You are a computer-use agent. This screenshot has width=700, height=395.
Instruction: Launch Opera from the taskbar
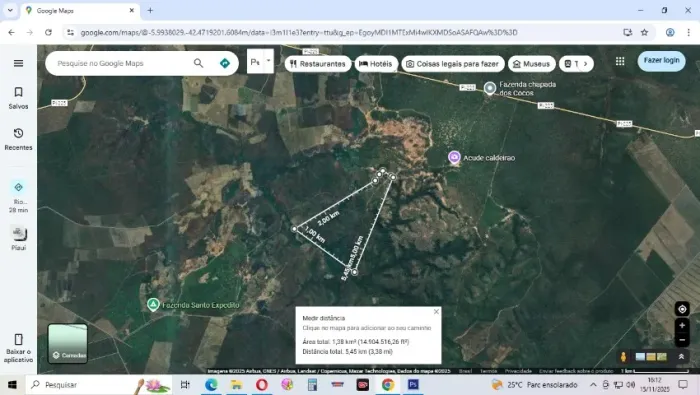(x=262, y=385)
